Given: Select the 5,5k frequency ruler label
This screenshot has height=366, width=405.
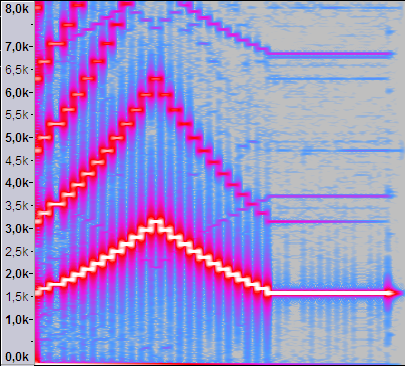Looking at the screenshot, I should tap(17, 115).
